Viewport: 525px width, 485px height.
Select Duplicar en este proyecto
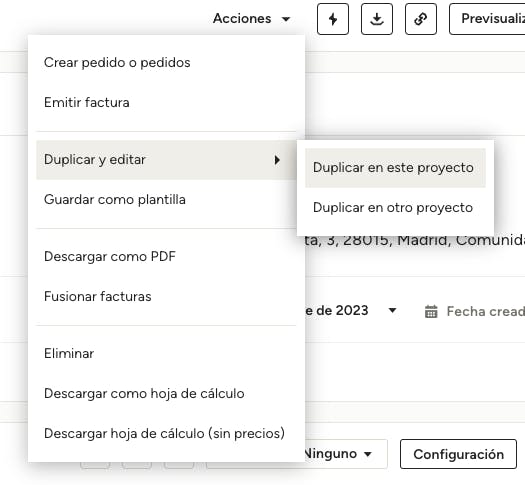pos(395,168)
